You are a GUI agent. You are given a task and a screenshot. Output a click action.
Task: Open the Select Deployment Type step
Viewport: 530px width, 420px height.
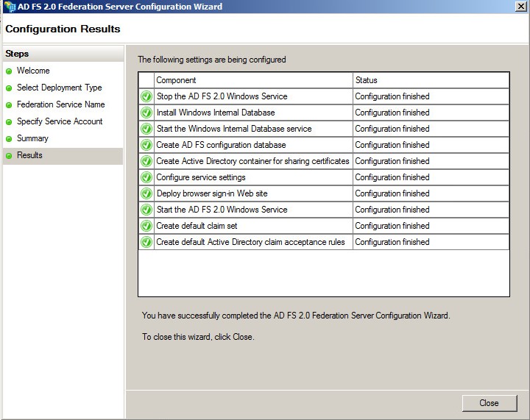click(x=59, y=88)
